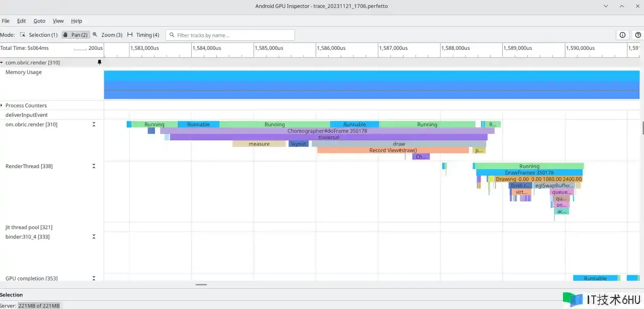Click the Memory Usage graph track
This screenshot has height=309, width=644.
(372, 85)
